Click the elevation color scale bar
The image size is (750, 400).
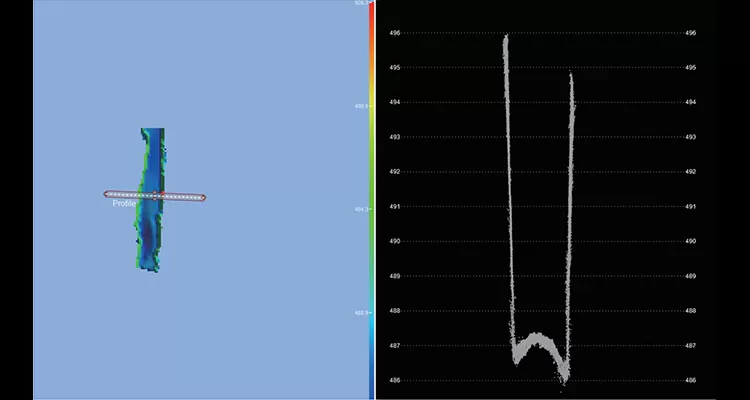tap(372, 200)
